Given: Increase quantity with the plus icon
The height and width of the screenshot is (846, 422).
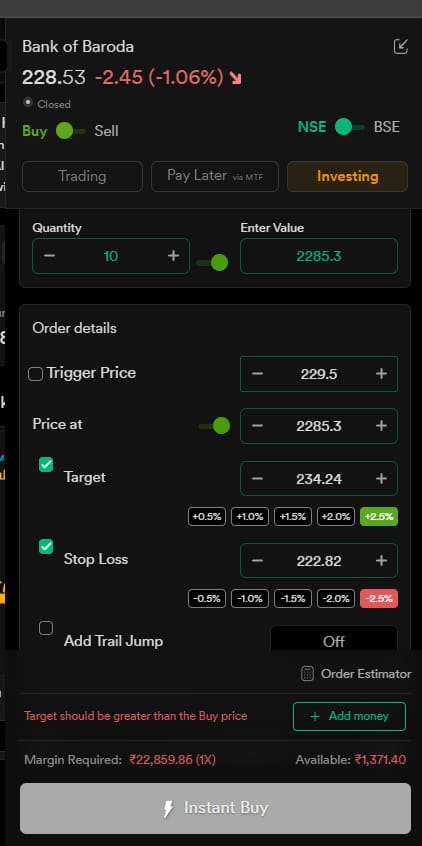Looking at the screenshot, I should pyautogui.click(x=173, y=256).
